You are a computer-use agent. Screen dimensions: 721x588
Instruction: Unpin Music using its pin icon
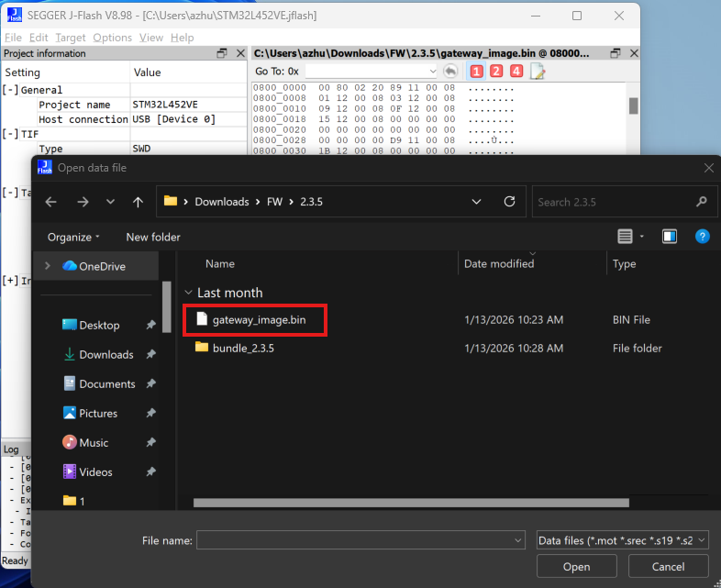click(150, 443)
